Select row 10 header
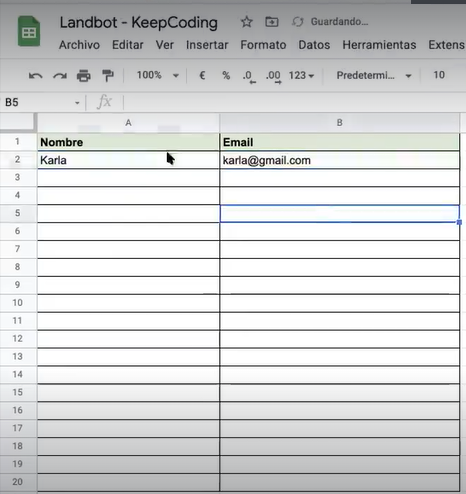The height and width of the screenshot is (494, 466). click(18, 303)
